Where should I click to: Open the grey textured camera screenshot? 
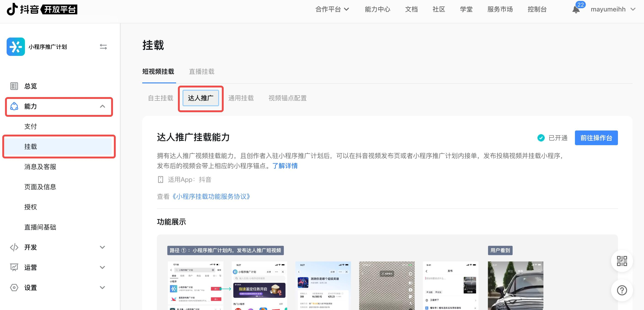pos(387,286)
